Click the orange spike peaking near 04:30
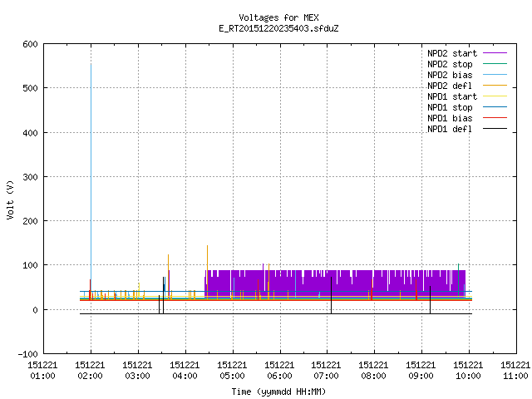The image size is (532, 399). tap(207, 272)
